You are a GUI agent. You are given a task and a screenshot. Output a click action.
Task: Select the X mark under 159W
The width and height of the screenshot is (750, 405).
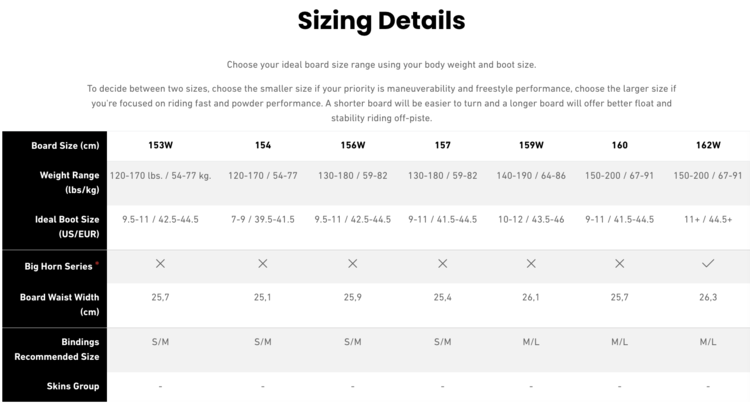[x=531, y=264]
